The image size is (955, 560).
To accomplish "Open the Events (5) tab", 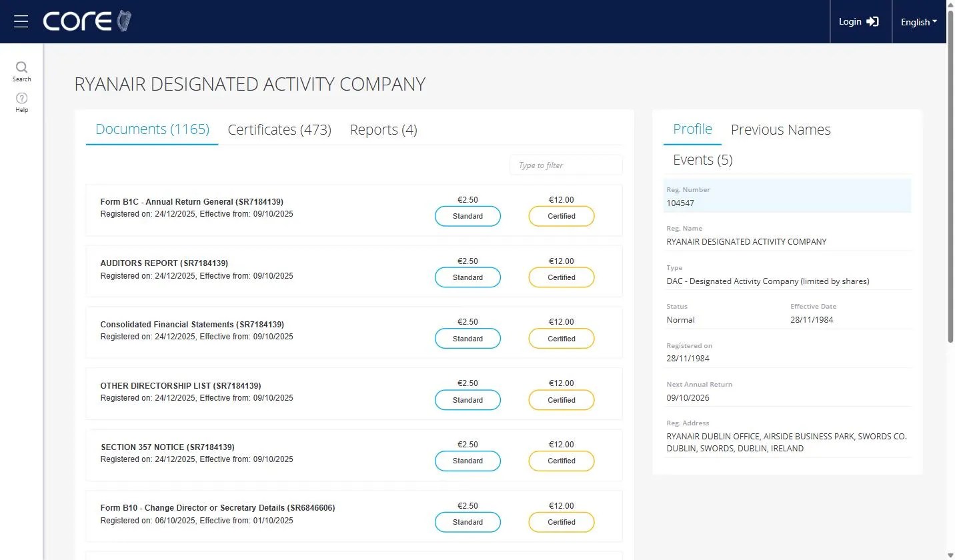I will 703,159.
